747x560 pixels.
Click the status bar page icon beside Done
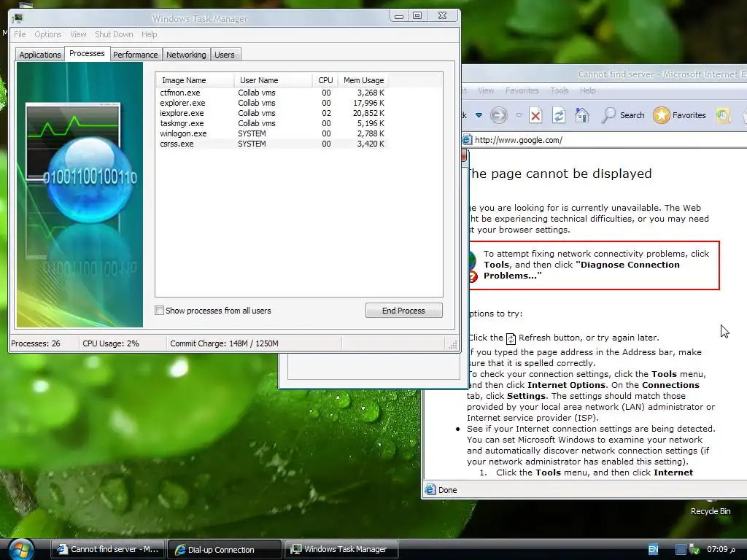click(430, 489)
